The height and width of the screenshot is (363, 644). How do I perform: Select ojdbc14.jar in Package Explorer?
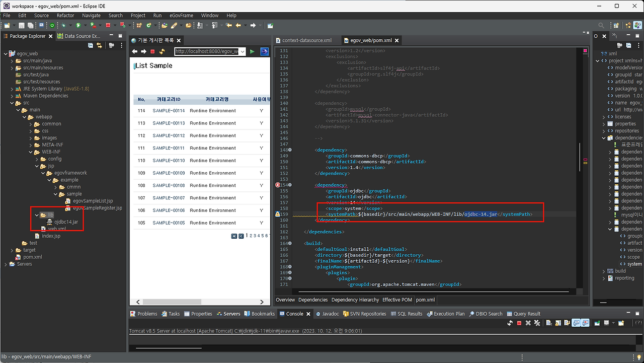tap(66, 222)
